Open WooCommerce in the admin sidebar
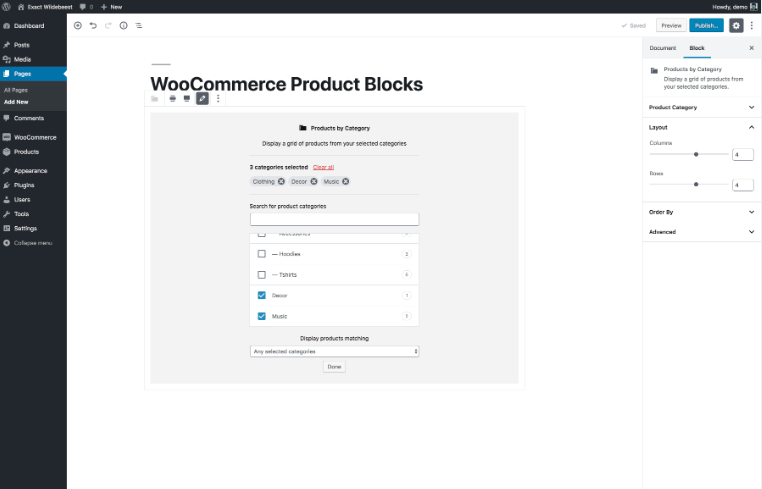This screenshot has width=762, height=489. [x=34, y=137]
